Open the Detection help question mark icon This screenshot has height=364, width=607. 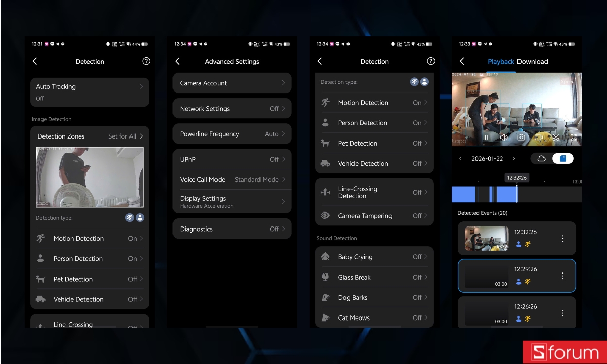point(431,61)
